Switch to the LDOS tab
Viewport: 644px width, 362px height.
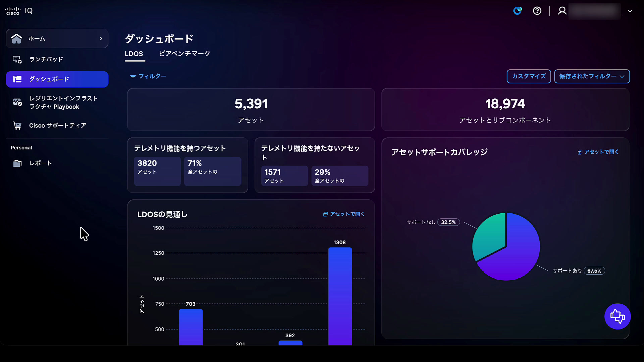(x=134, y=54)
